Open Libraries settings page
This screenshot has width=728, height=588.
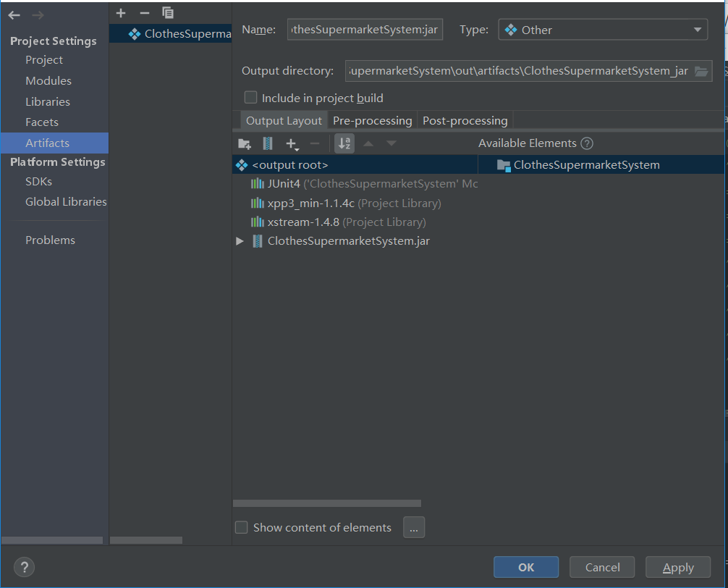pos(48,101)
